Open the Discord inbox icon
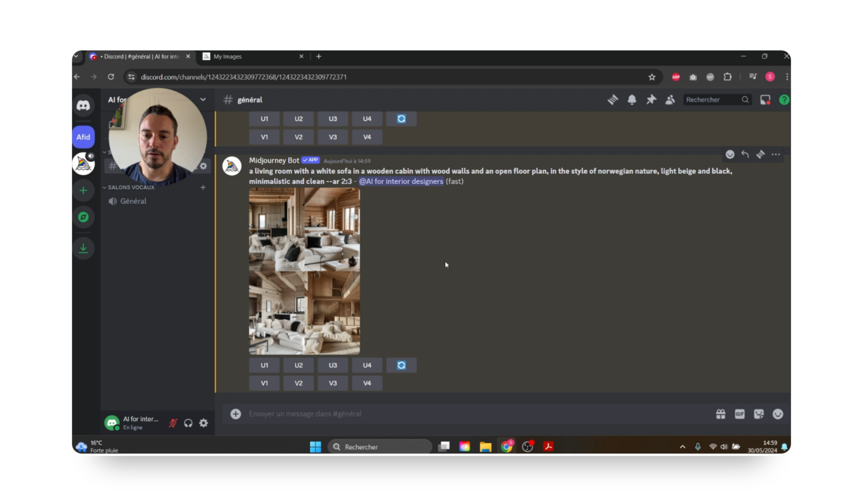863x504 pixels. tap(765, 100)
